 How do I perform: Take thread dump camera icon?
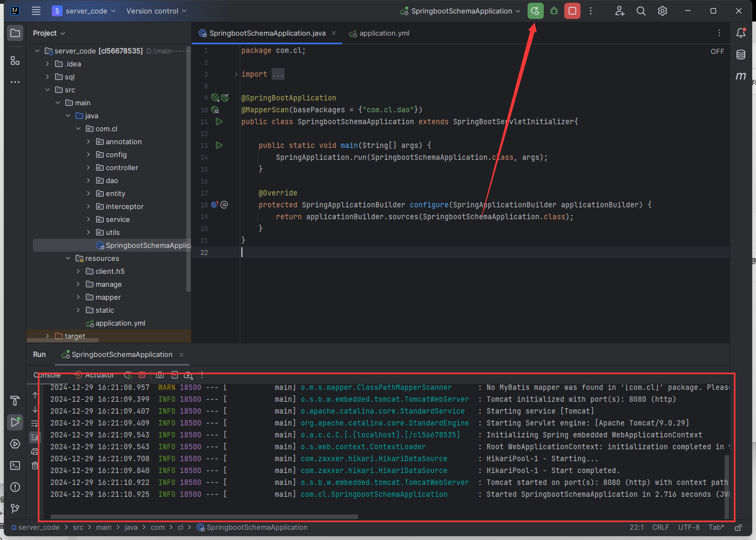tap(160, 375)
